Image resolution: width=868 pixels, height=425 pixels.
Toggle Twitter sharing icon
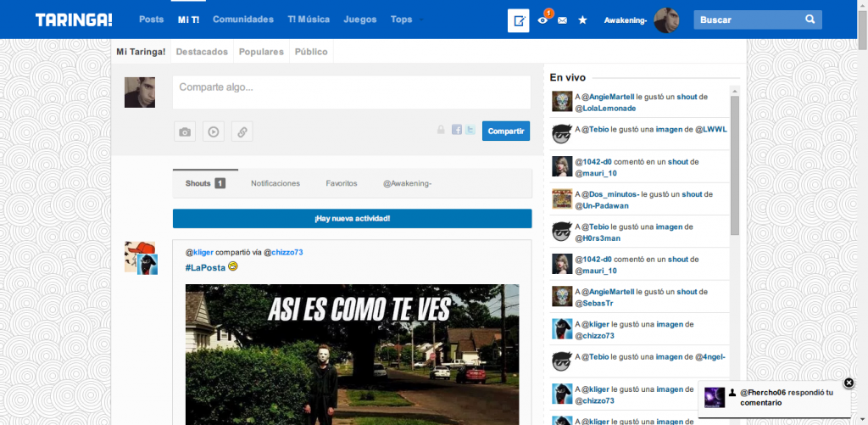[x=470, y=130]
